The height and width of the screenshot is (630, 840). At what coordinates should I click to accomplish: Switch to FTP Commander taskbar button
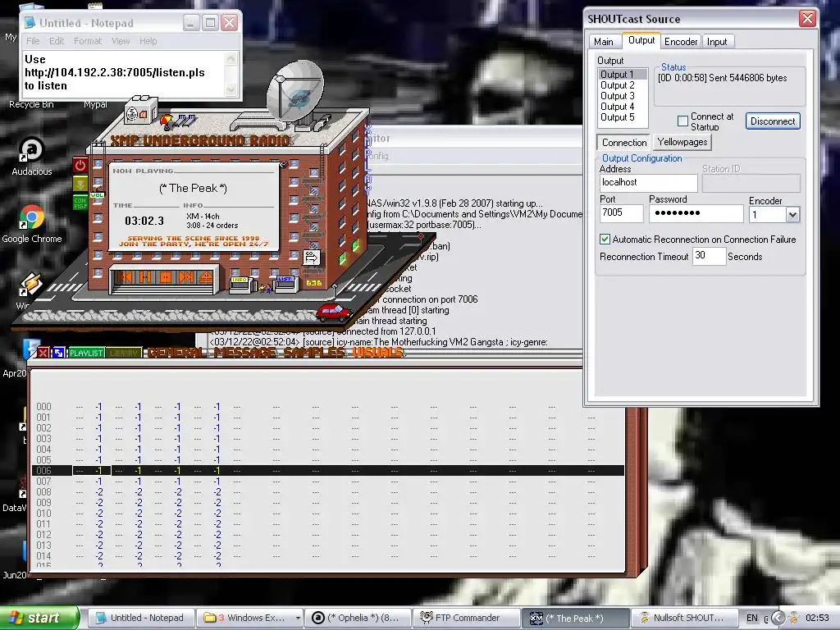coord(468,618)
